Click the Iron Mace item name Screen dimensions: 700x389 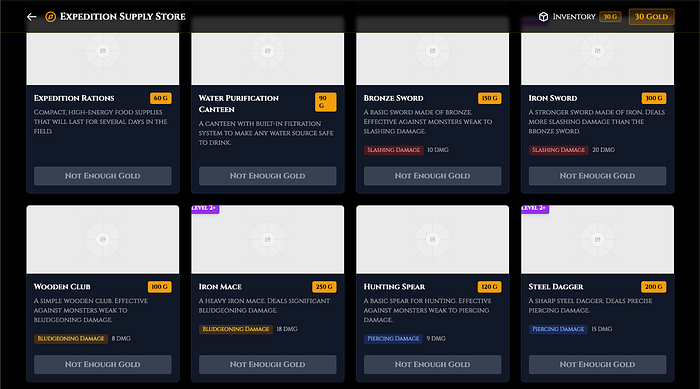pyautogui.click(x=220, y=287)
